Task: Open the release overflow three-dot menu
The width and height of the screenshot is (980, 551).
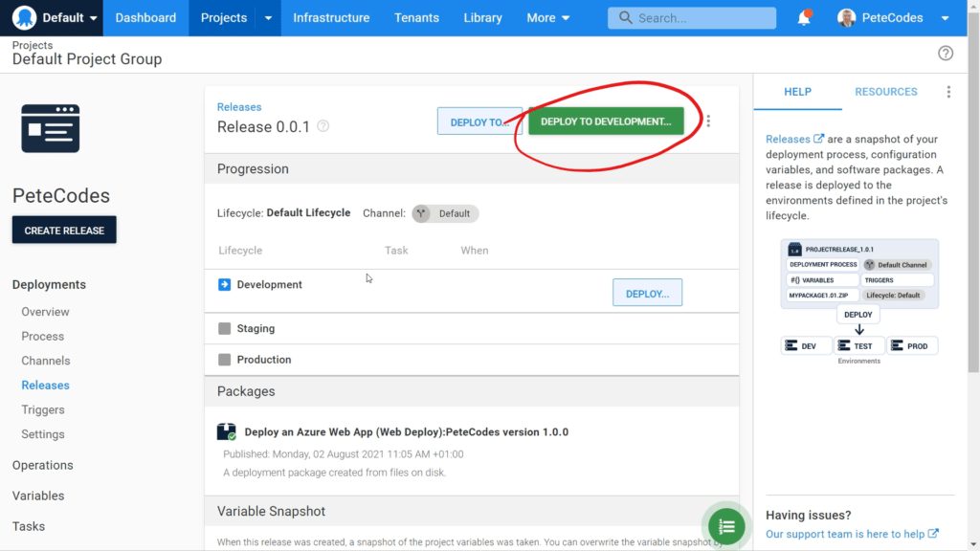Action: click(708, 121)
